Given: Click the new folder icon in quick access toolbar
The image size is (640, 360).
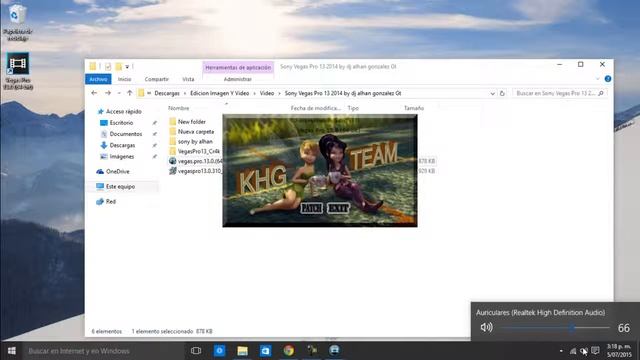Looking at the screenshot, I should point(118,67).
